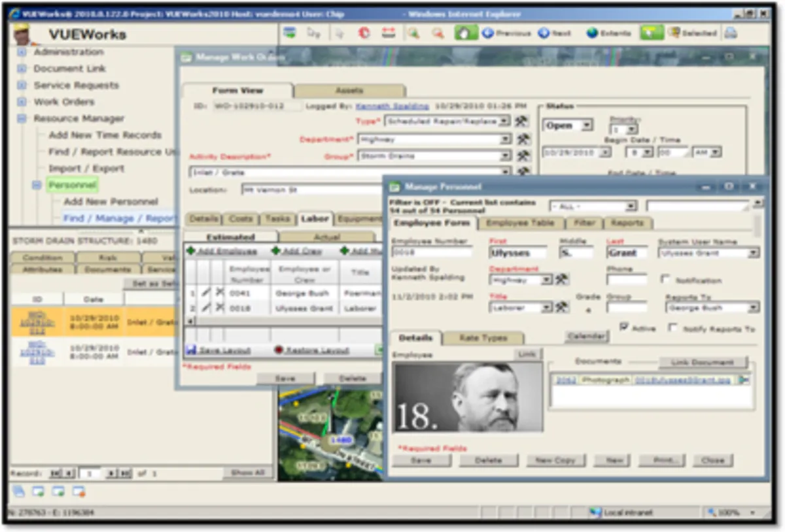Click the Link Document button

tap(703, 361)
